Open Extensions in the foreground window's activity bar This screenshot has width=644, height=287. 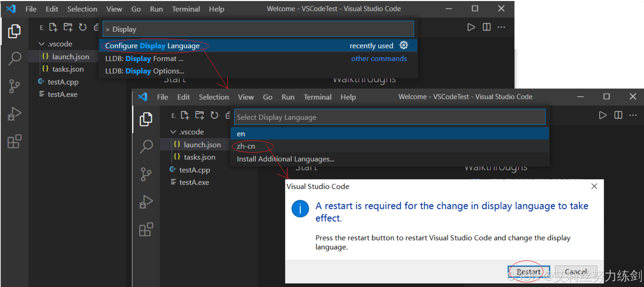(146, 230)
